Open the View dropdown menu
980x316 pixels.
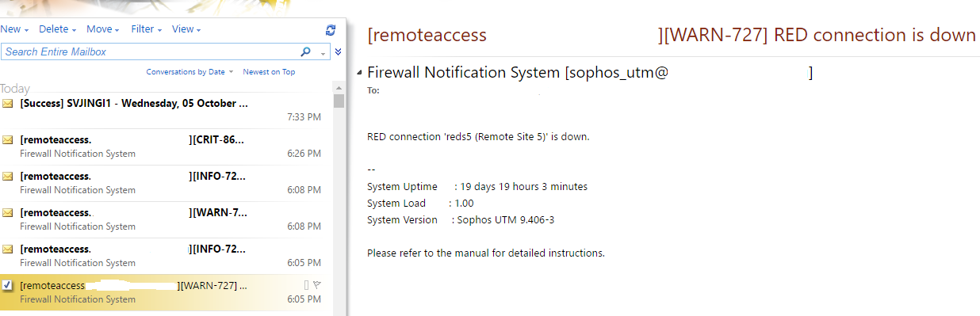[x=186, y=29]
